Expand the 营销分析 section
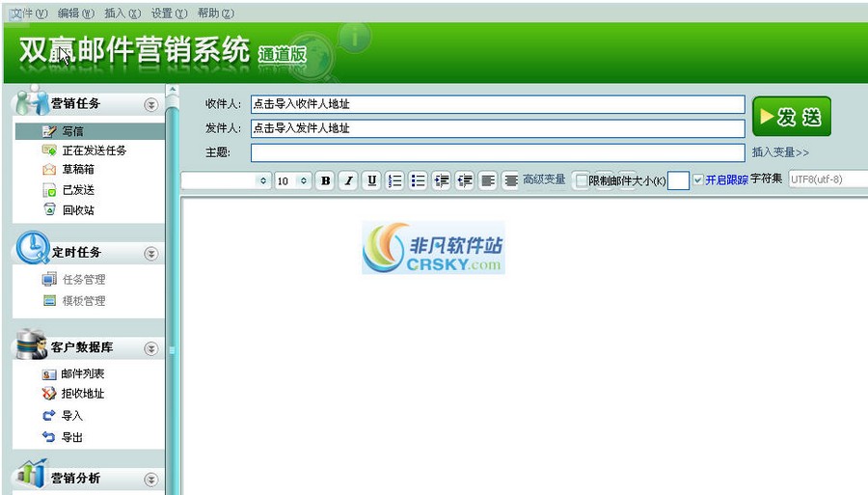868x495 pixels. pos(150,480)
